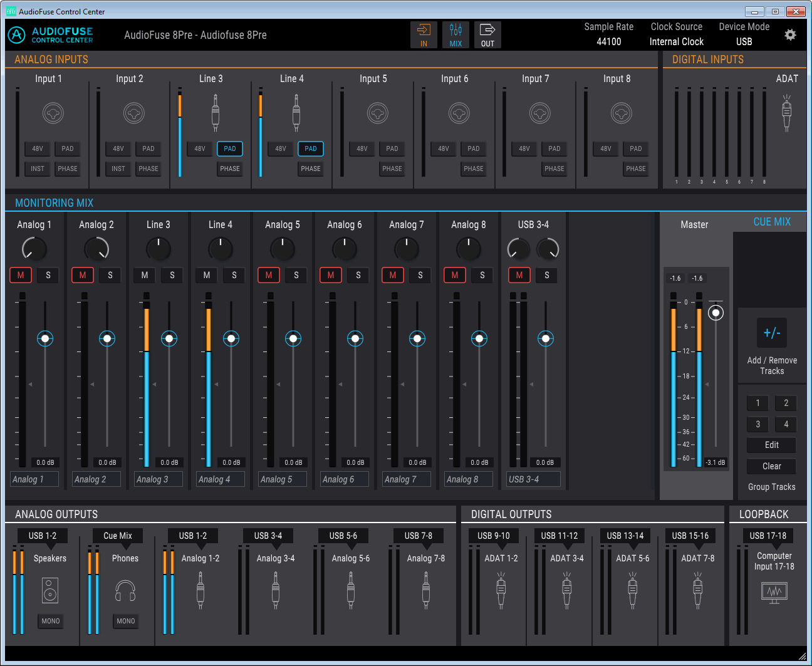The image size is (812, 666).
Task: Click the Clear group tracks button
Action: [x=772, y=466]
